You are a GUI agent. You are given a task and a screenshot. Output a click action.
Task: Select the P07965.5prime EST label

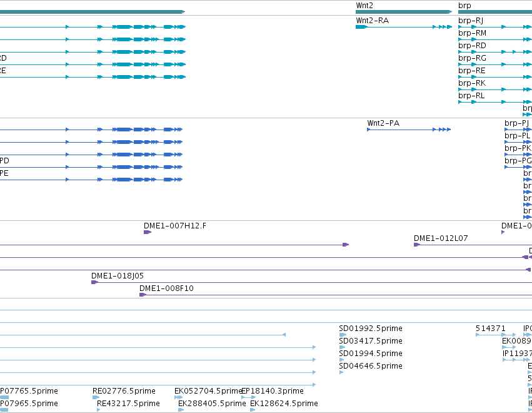coord(29,404)
